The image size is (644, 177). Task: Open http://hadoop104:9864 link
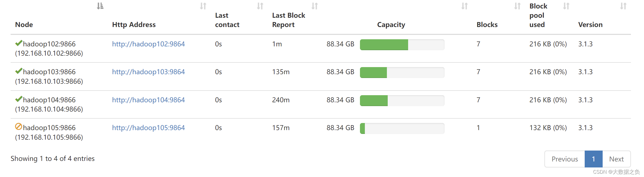pos(148,100)
